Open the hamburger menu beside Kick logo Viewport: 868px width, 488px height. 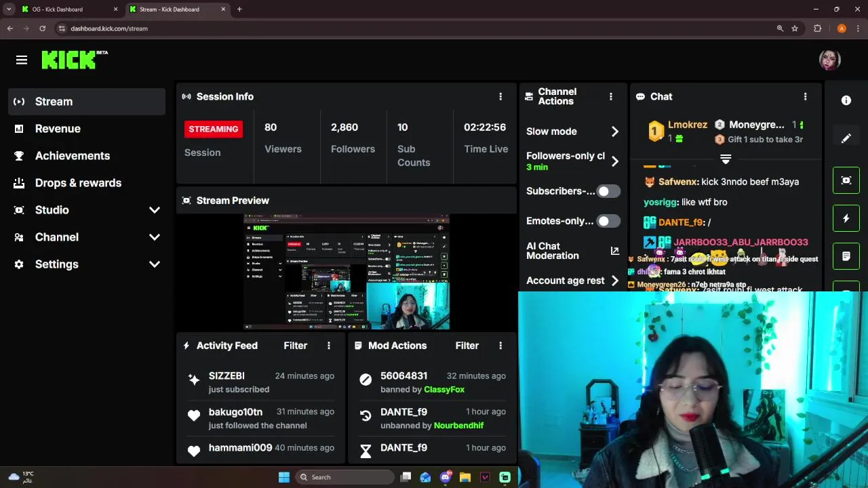tap(22, 60)
